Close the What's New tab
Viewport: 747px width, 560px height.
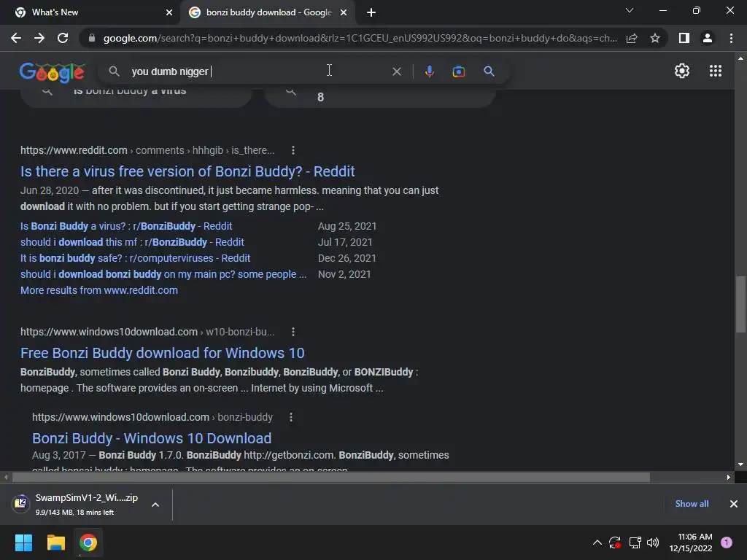169,13
